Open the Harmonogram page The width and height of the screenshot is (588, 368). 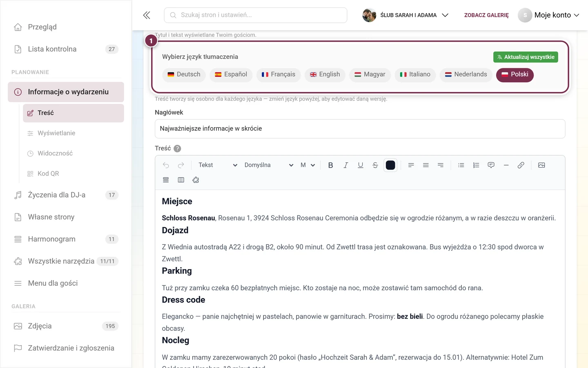point(66,239)
